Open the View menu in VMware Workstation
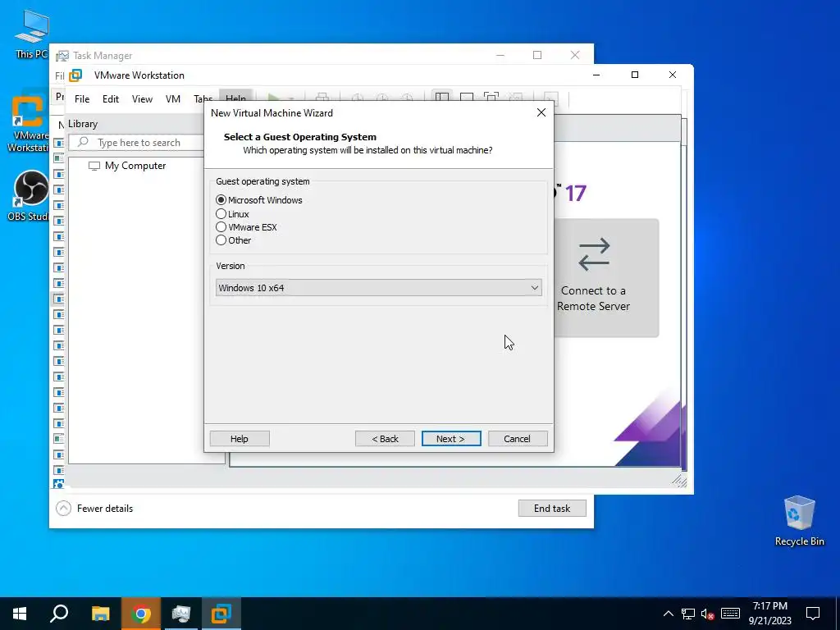 [x=142, y=99]
